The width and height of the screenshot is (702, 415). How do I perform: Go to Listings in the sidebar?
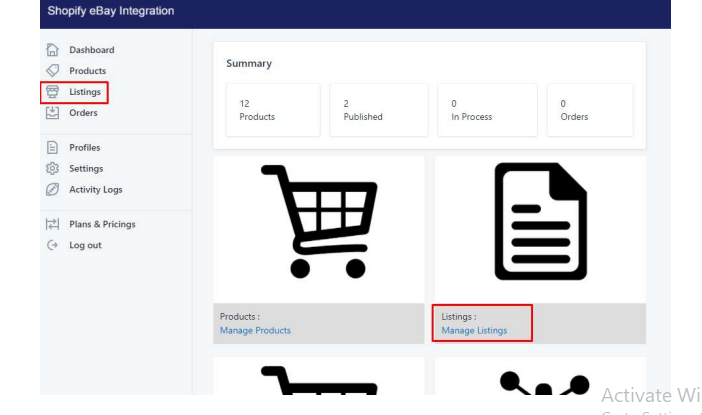click(85, 92)
